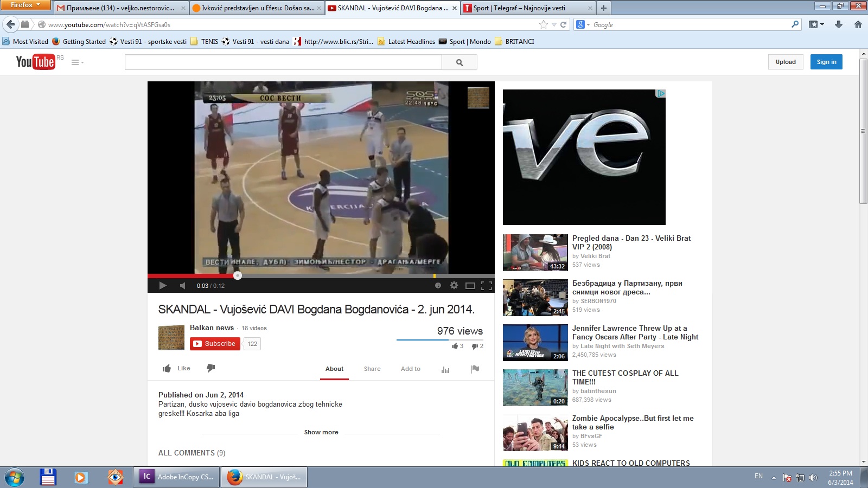The height and width of the screenshot is (488, 868).
Task: Click the Sign in button
Action: click(x=826, y=62)
